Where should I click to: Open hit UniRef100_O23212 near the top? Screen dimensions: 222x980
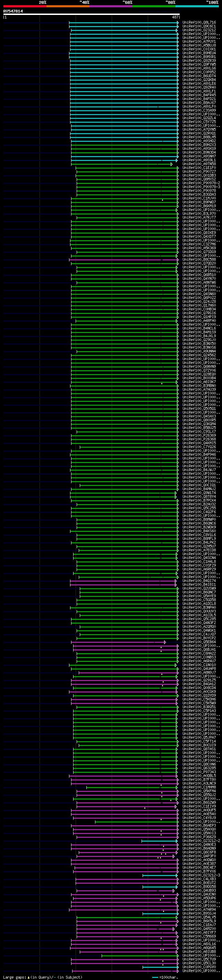click(199, 30)
